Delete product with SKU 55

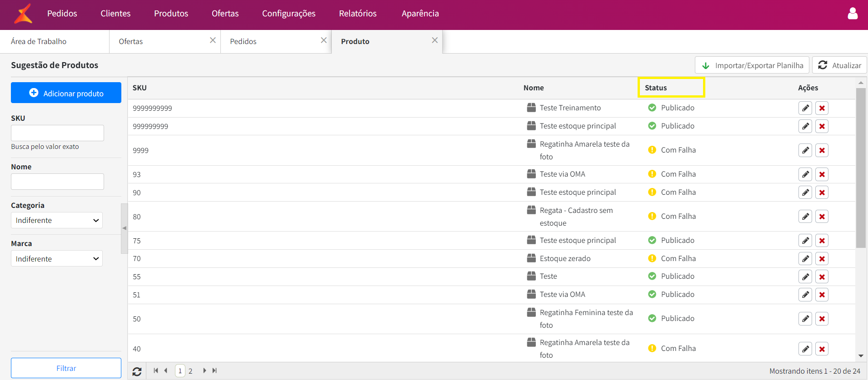click(x=822, y=276)
